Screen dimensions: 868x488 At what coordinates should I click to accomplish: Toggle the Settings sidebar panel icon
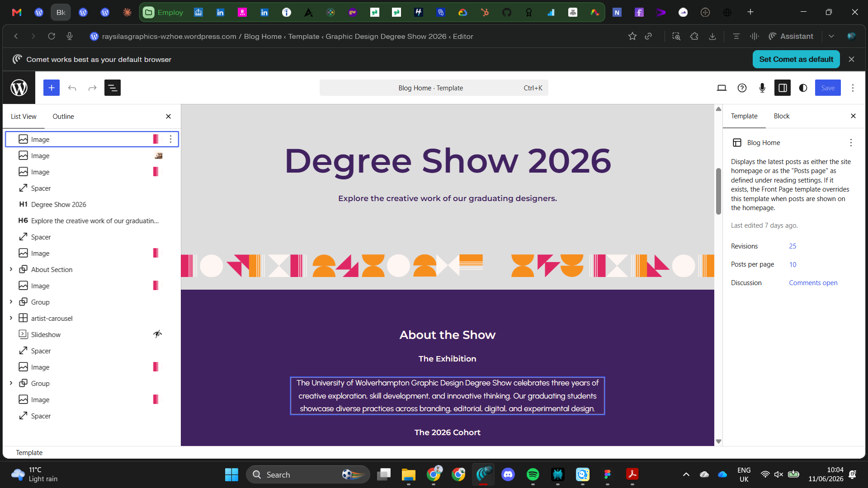tap(783, 88)
